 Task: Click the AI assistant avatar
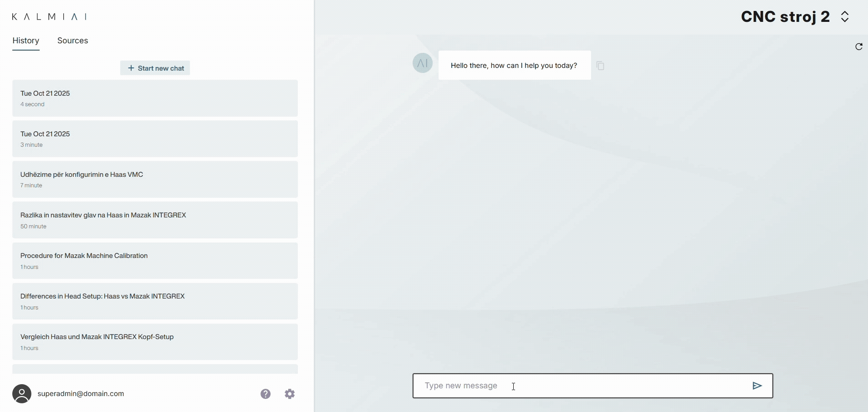(422, 63)
